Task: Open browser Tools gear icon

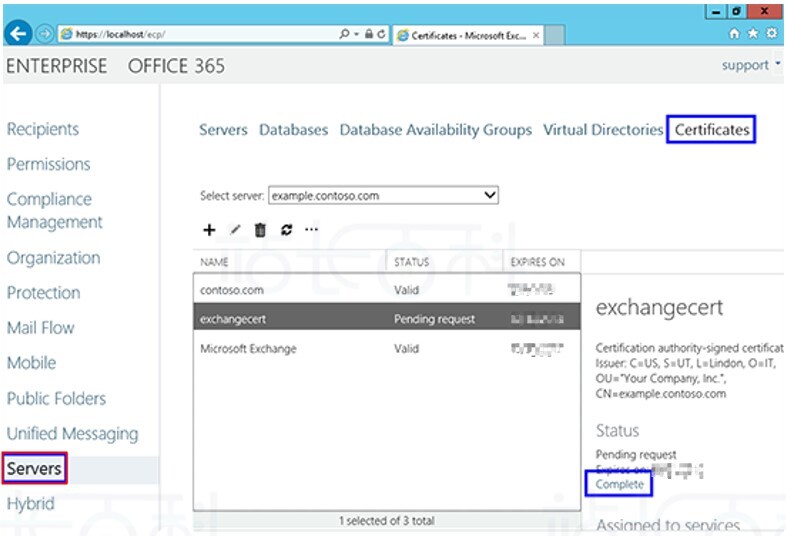Action: pos(772,34)
